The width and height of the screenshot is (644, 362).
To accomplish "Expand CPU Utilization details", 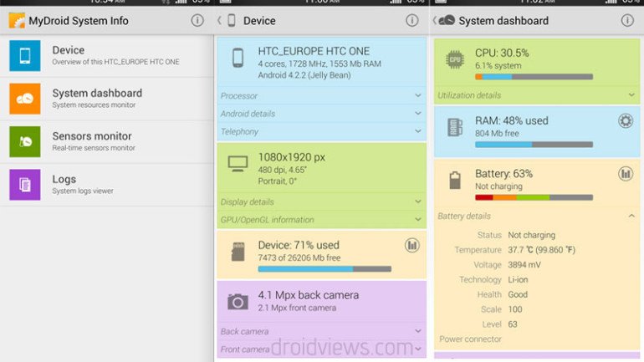I will (x=537, y=95).
